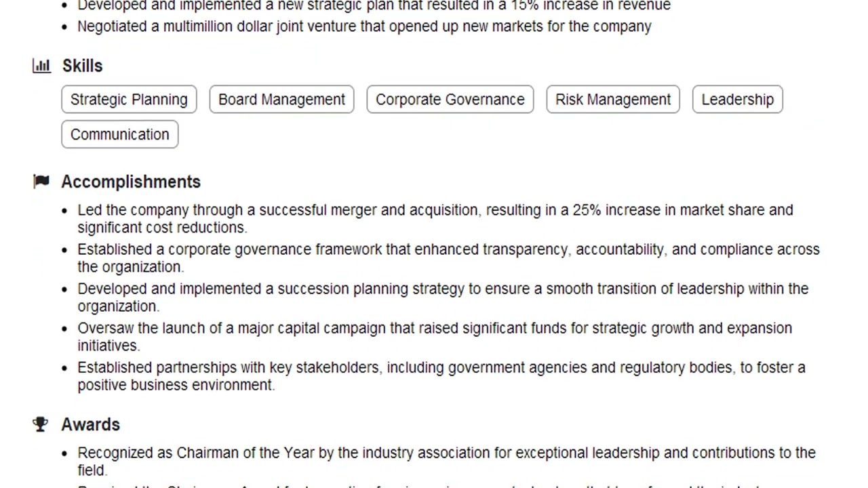This screenshot has width=868, height=488.
Task: Choose the Risk Management skill tag
Action: pyautogui.click(x=612, y=100)
